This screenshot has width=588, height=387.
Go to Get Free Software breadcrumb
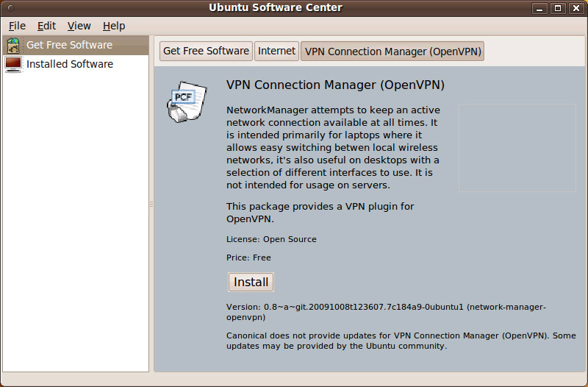pos(206,51)
